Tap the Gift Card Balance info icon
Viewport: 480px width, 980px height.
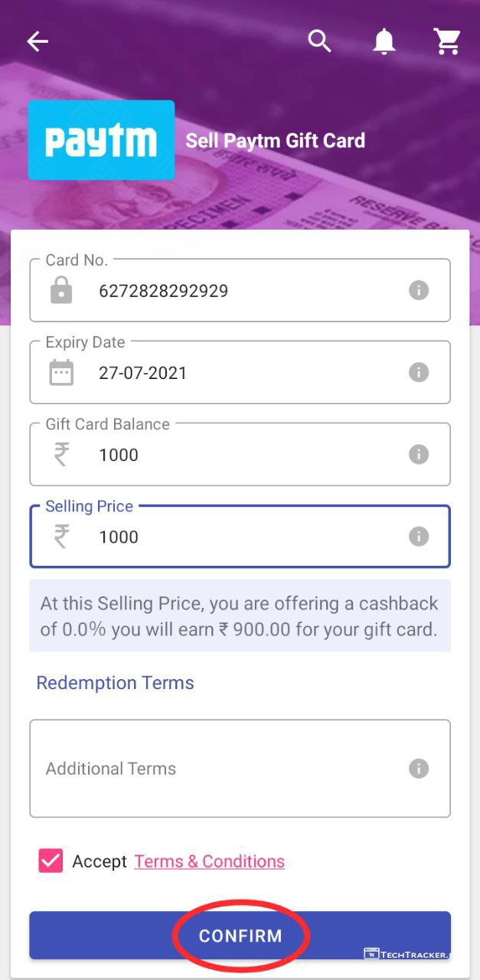pyautogui.click(x=418, y=454)
